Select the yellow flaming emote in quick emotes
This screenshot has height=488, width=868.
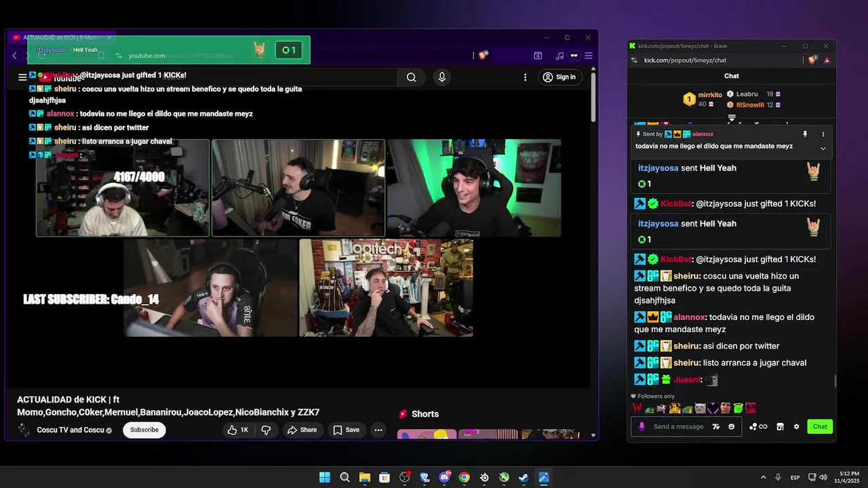coord(675,408)
